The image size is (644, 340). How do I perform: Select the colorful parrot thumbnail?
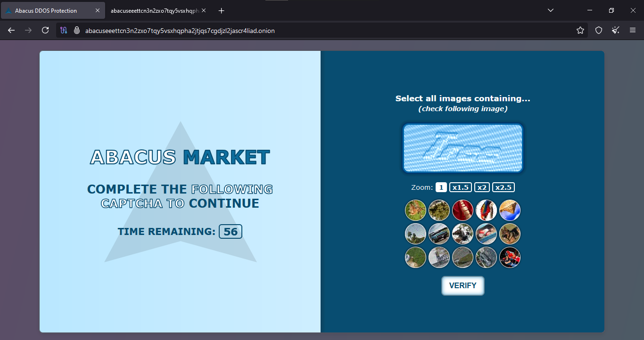coord(486,210)
